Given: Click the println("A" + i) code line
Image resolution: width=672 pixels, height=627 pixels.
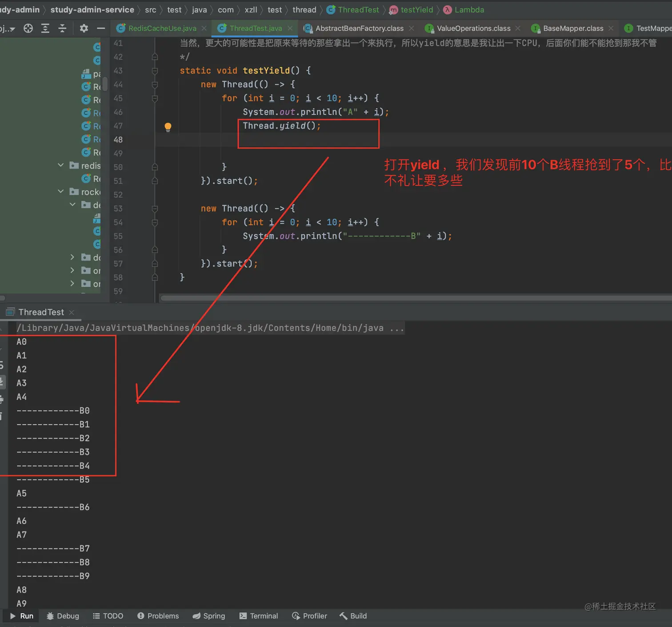Looking at the screenshot, I should click(316, 112).
